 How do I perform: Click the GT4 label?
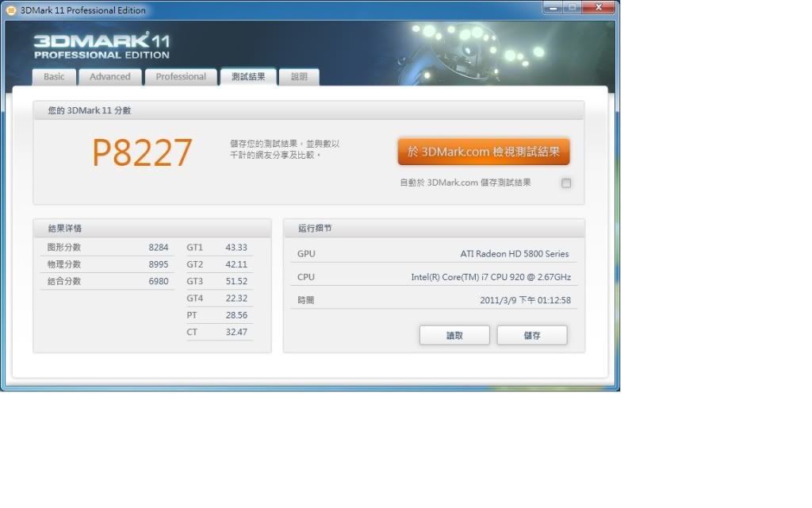click(x=195, y=298)
